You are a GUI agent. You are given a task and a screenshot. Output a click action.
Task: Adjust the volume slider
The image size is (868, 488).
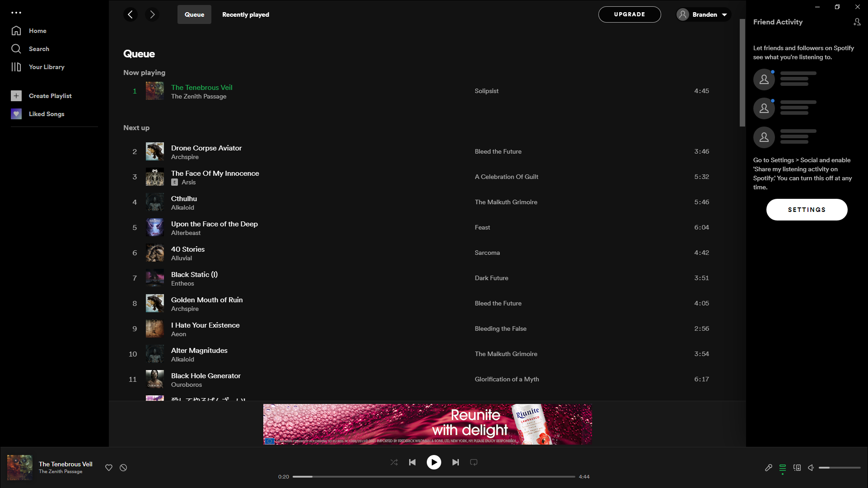tap(840, 468)
